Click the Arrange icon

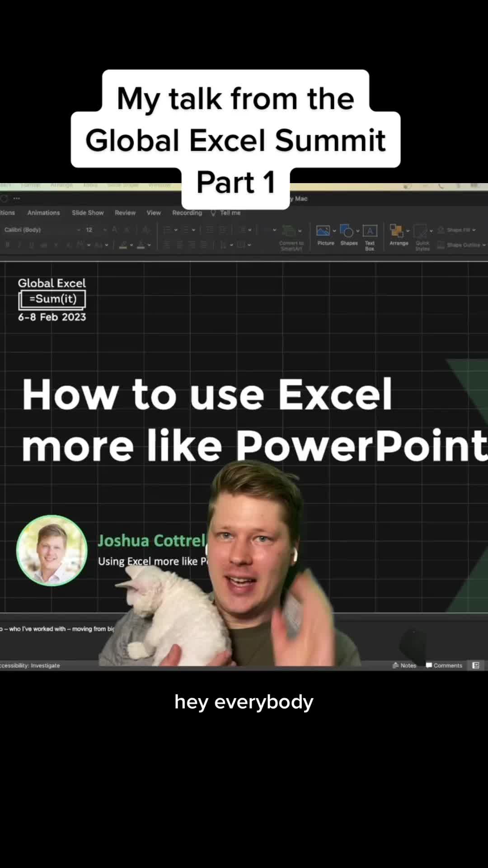pos(396,231)
